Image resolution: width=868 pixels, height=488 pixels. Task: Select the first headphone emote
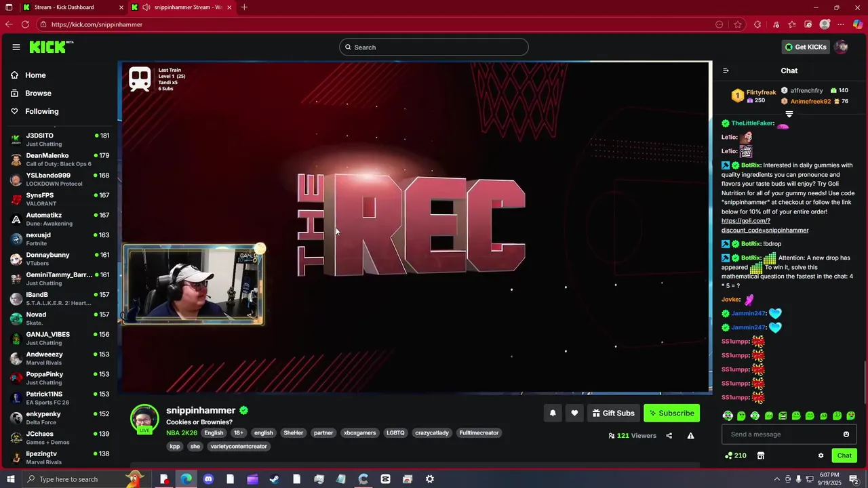pyautogui.click(x=728, y=415)
